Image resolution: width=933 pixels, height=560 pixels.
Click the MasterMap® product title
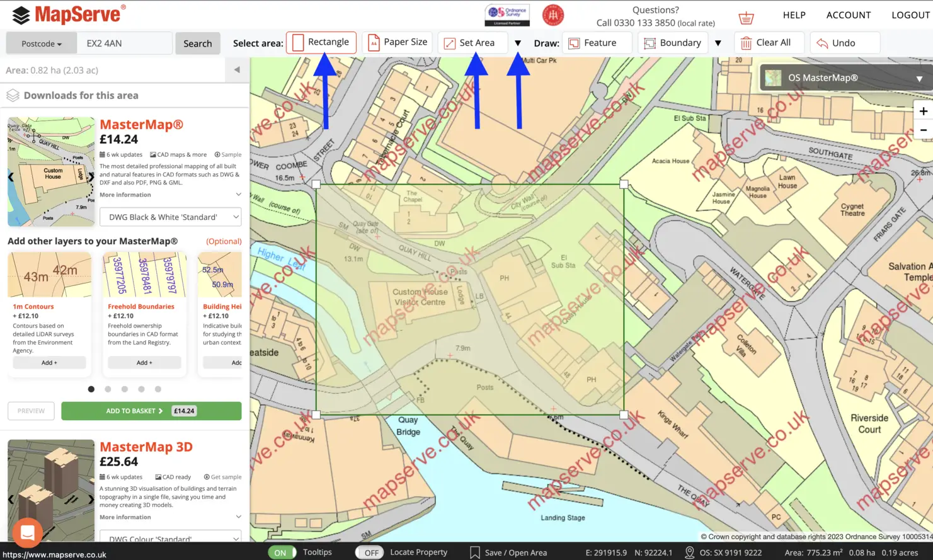click(x=141, y=125)
